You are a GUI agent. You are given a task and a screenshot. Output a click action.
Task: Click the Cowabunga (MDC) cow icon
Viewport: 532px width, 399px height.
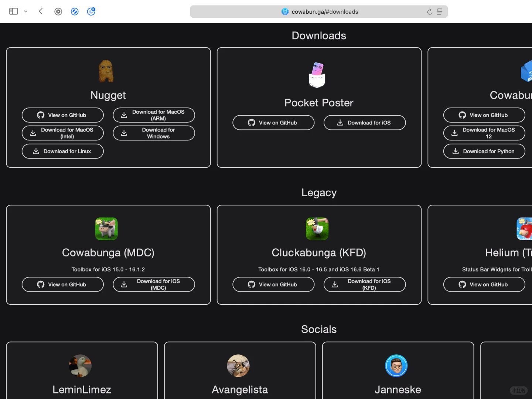click(106, 229)
